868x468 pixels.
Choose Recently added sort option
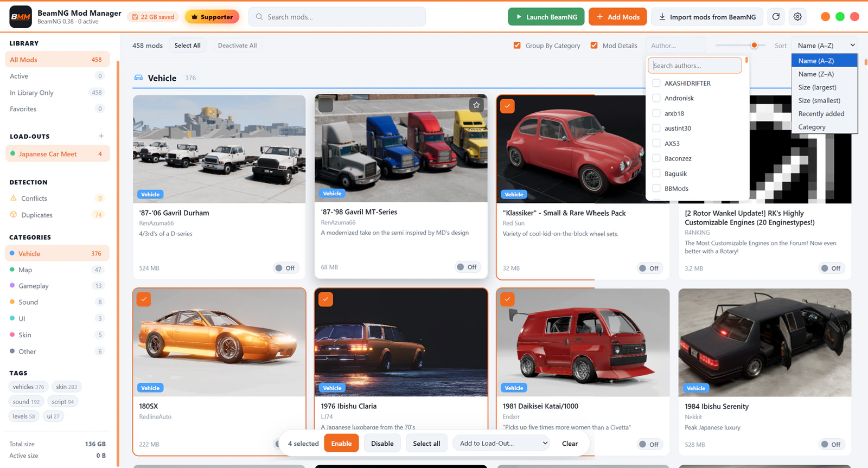824,114
